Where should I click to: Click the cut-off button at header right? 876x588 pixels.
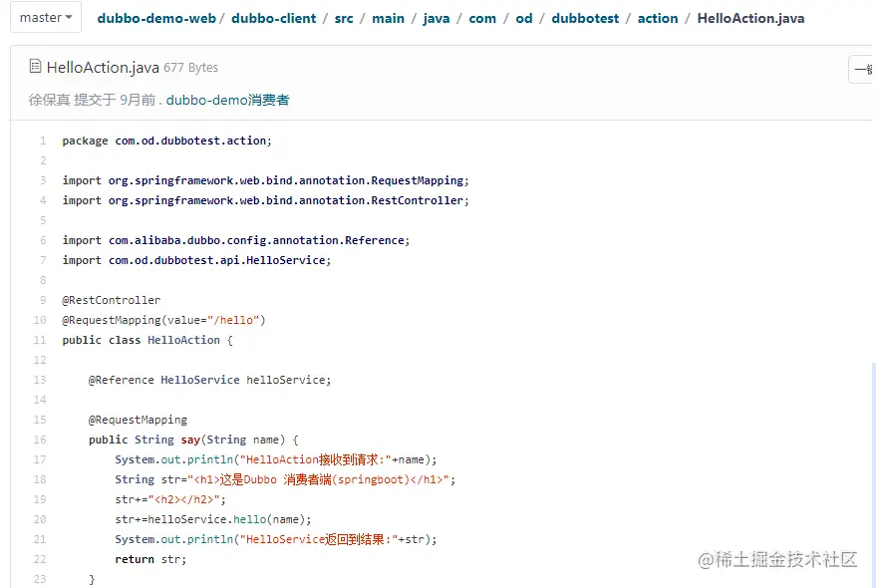pyautogui.click(x=861, y=70)
